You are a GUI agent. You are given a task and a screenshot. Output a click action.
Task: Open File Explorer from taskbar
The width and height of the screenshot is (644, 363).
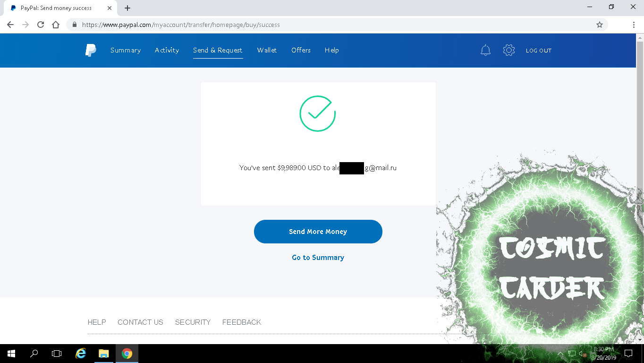(x=104, y=353)
